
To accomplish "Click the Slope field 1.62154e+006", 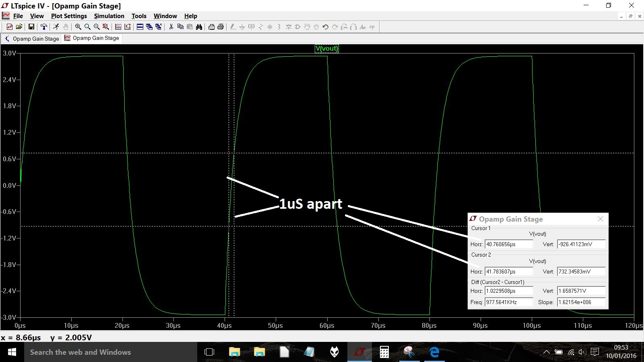I will [x=581, y=302].
